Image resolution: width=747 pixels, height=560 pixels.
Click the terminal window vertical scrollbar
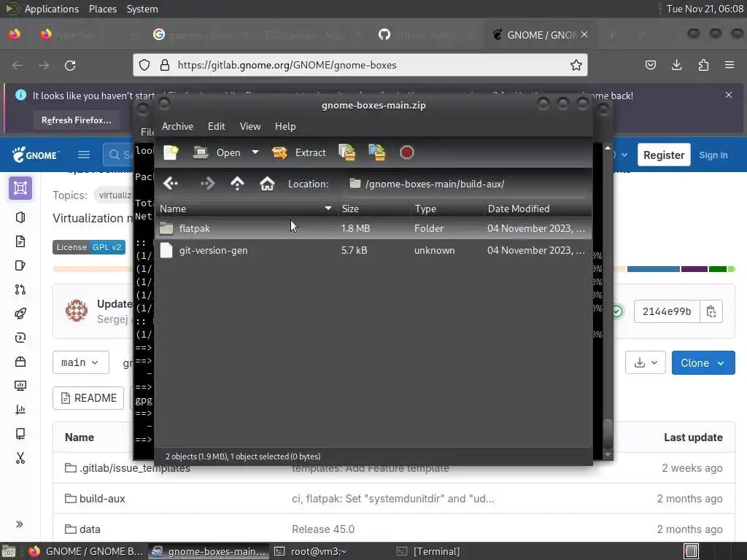pyautogui.click(x=608, y=432)
